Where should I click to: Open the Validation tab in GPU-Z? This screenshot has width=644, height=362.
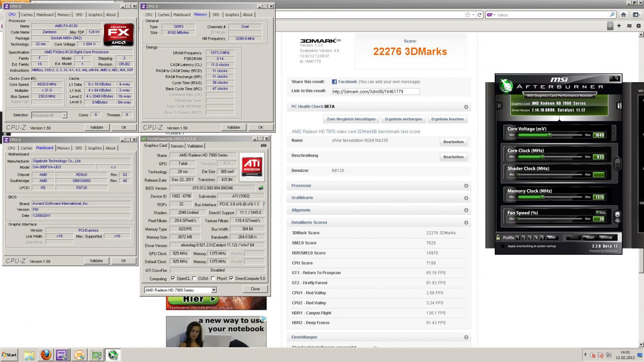tap(195, 146)
